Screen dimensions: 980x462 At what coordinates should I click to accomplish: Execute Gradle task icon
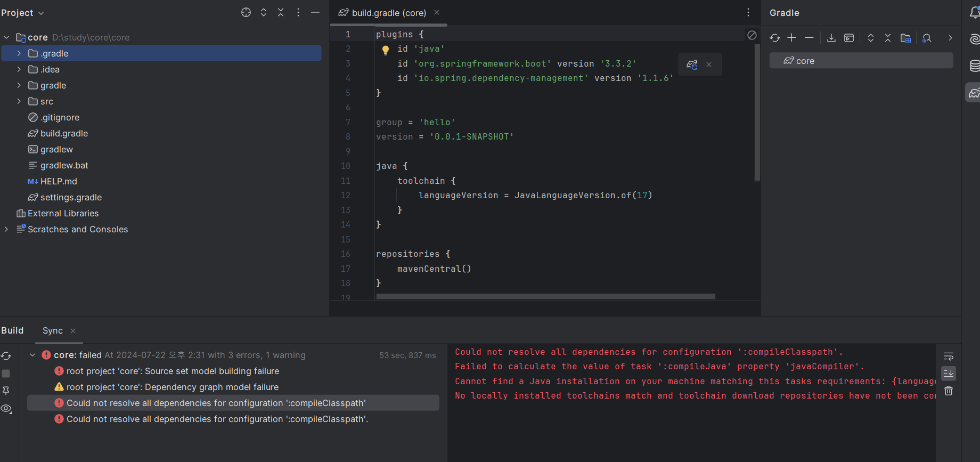(x=849, y=38)
